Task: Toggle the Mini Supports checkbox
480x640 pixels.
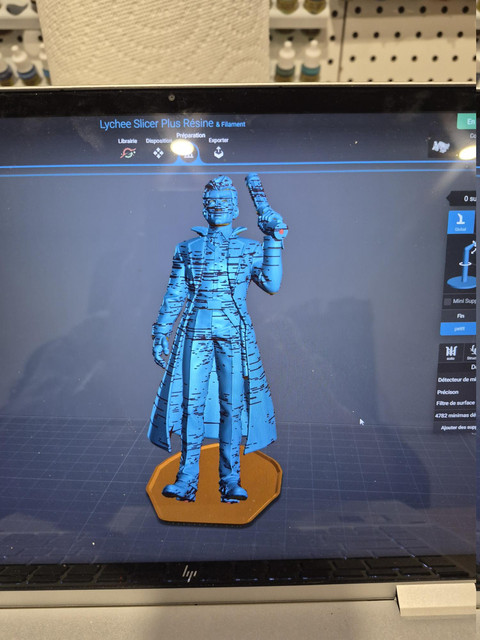Action: [x=448, y=302]
